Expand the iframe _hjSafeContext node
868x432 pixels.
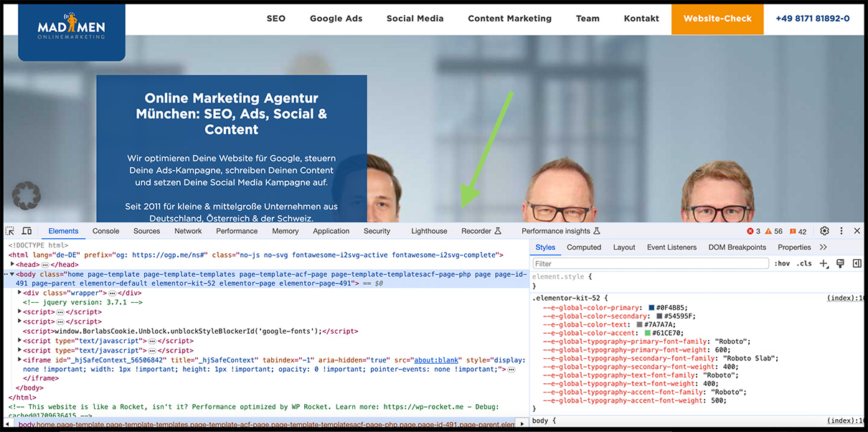(20, 360)
